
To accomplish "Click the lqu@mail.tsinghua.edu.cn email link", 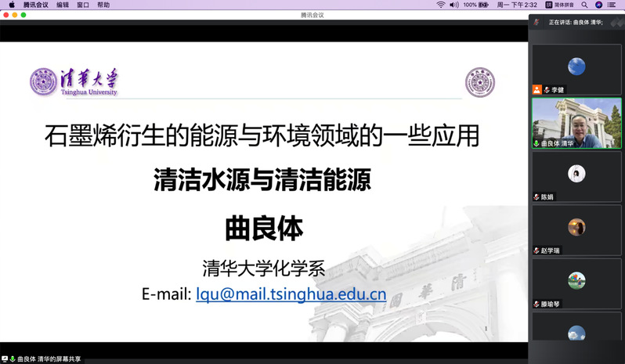I will 291,294.
